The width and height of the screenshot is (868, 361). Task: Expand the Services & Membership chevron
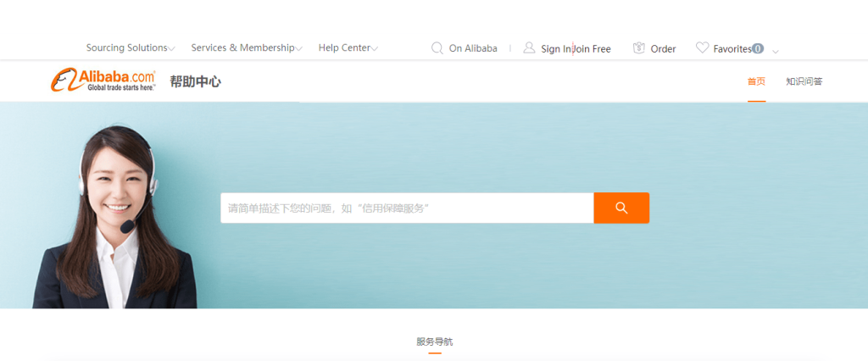pyautogui.click(x=299, y=48)
